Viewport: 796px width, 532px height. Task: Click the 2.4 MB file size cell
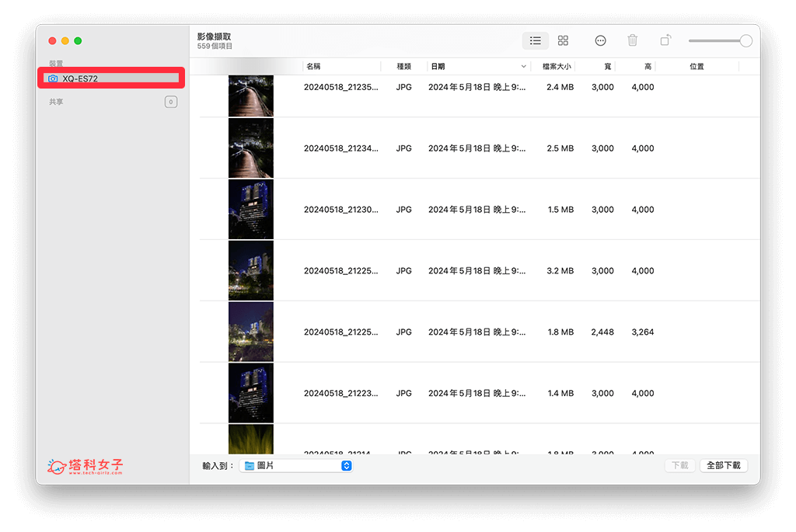(x=560, y=87)
